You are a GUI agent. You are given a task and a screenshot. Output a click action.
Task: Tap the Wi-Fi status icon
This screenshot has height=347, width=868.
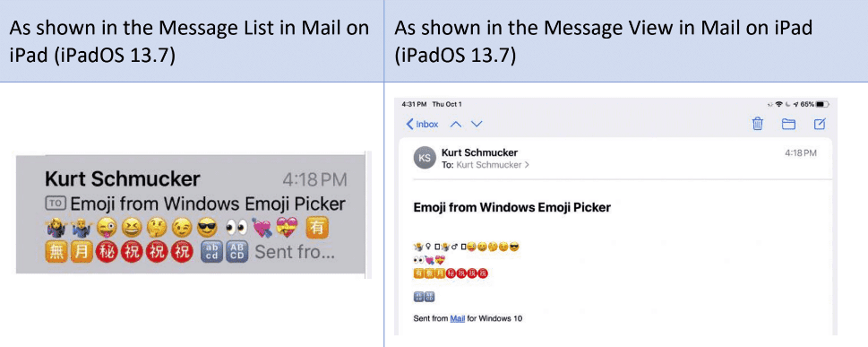coord(779,104)
